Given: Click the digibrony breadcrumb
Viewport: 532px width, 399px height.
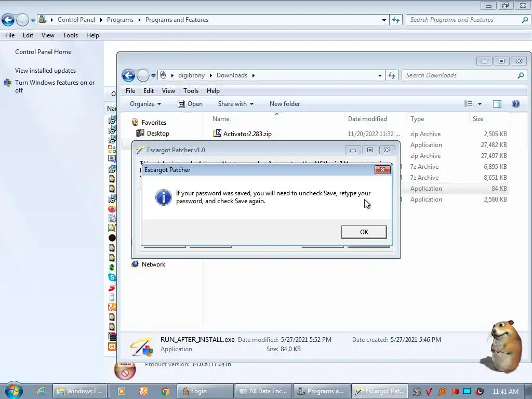Looking at the screenshot, I should coord(191,75).
